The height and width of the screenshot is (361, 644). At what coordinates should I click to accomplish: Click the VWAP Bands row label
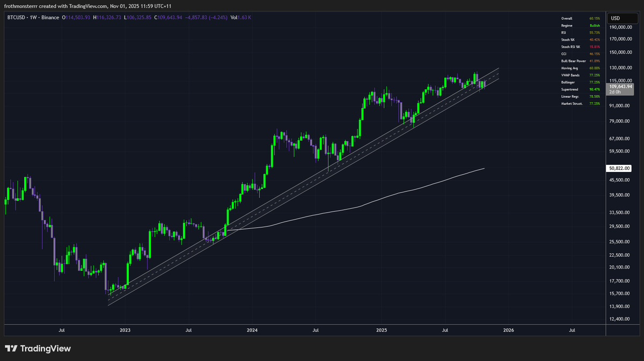(569, 75)
